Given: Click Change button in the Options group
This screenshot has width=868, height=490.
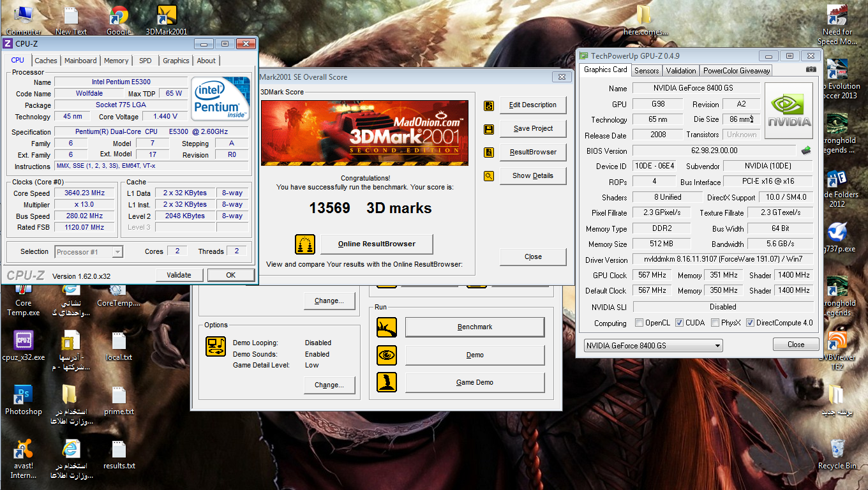Looking at the screenshot, I should tap(329, 385).
